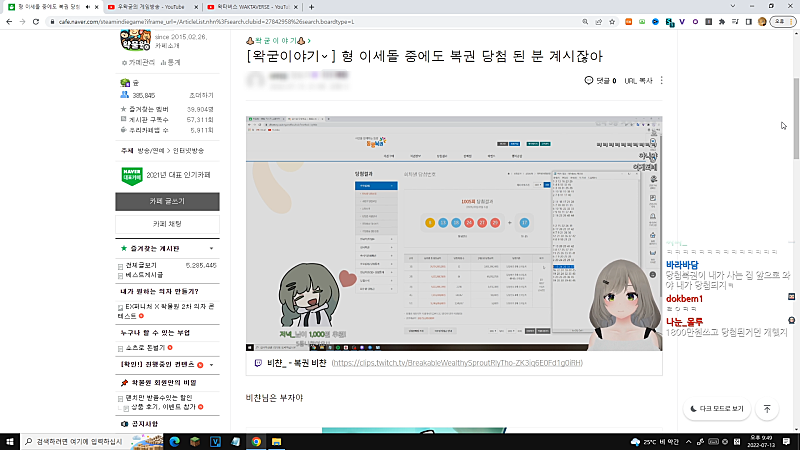Go back in browser history

click(9, 21)
